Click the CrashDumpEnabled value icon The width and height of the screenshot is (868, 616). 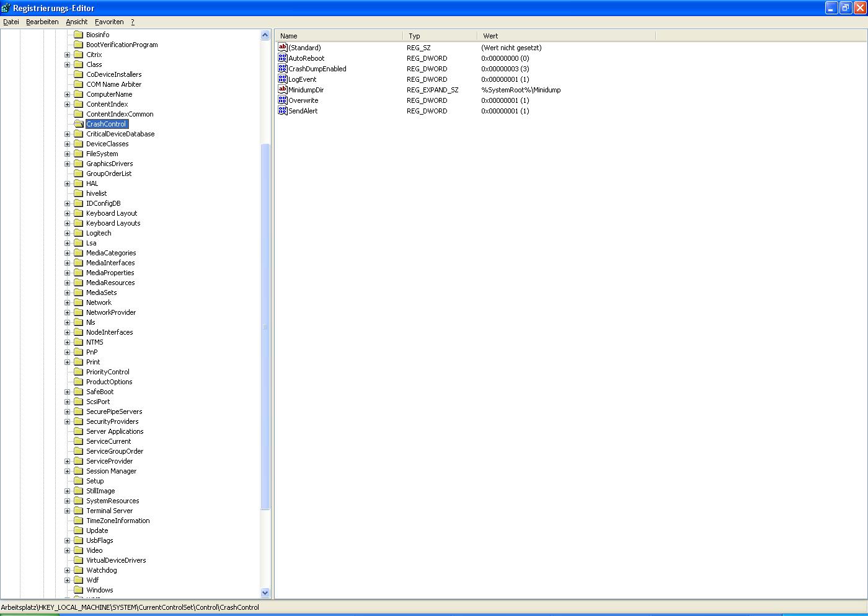pyautogui.click(x=283, y=69)
